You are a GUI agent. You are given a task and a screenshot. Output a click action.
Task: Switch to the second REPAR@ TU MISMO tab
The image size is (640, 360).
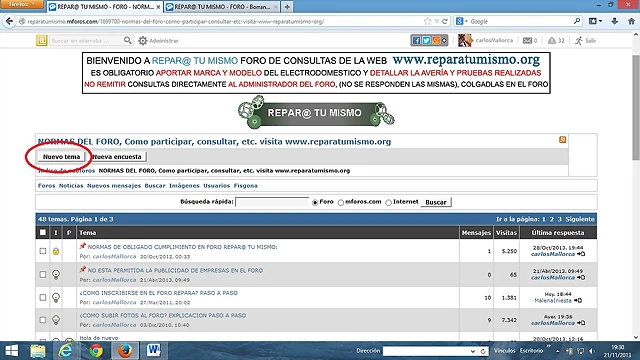(x=222, y=7)
